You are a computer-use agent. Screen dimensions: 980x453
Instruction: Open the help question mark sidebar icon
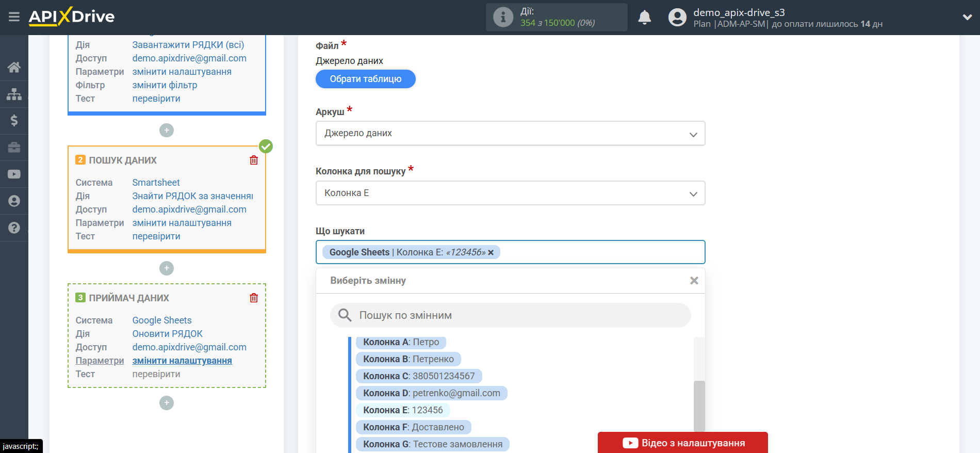tap(14, 228)
